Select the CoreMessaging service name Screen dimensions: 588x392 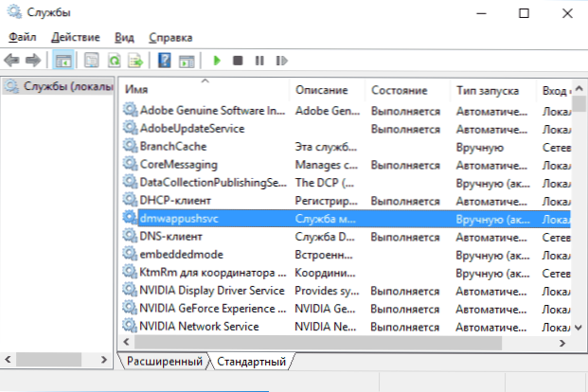point(179,165)
